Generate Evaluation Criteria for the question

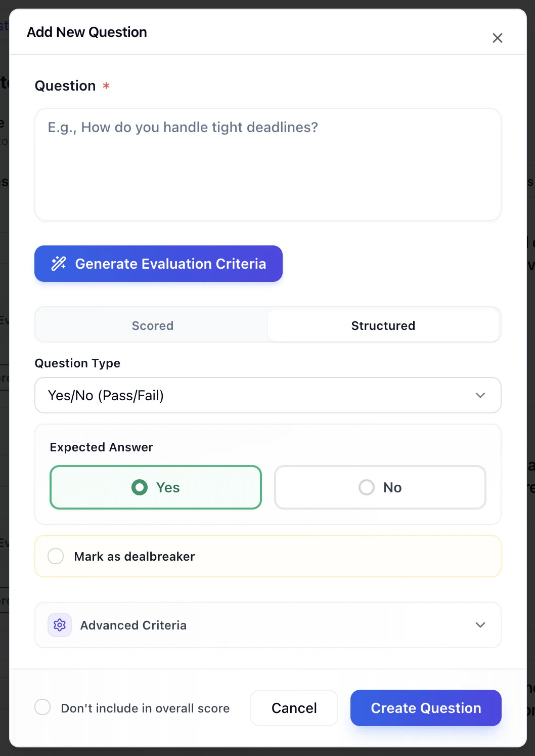tap(158, 264)
